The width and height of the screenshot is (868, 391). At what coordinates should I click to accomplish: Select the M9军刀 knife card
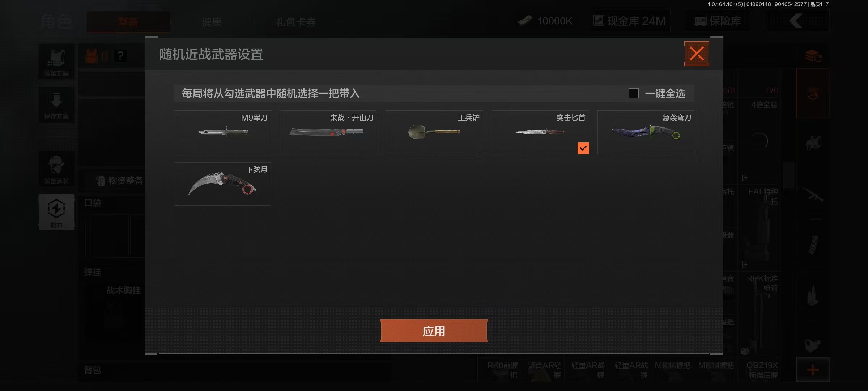coord(222,132)
